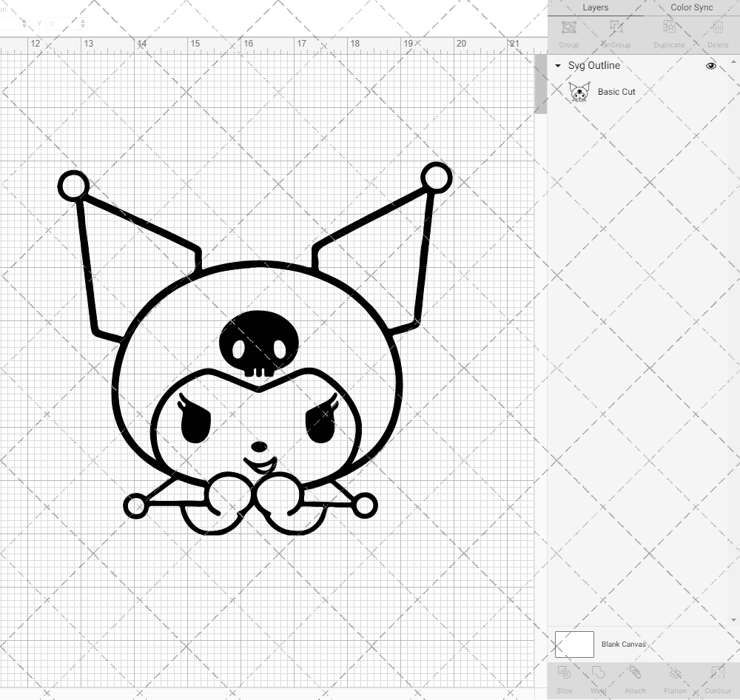Image resolution: width=740 pixels, height=700 pixels.
Task: Click the Duplicate icon
Action: click(x=669, y=27)
